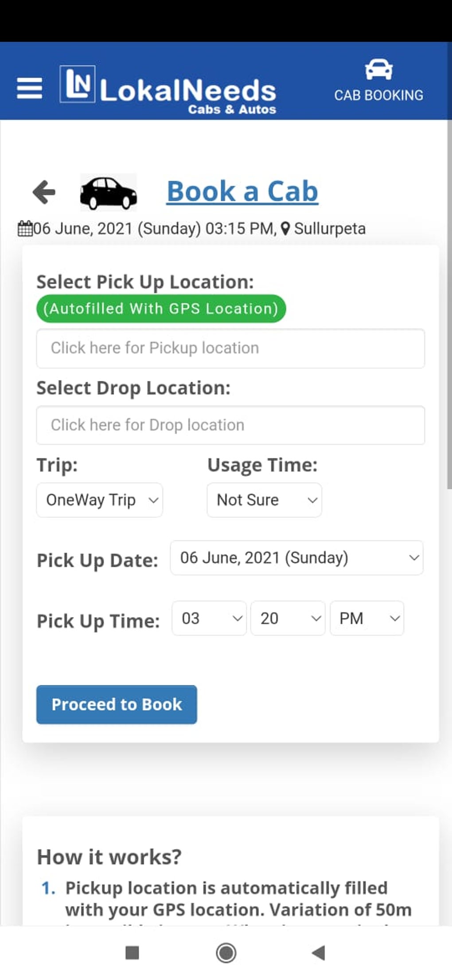Focus the Drop location field
The width and height of the screenshot is (452, 980).
(x=230, y=425)
